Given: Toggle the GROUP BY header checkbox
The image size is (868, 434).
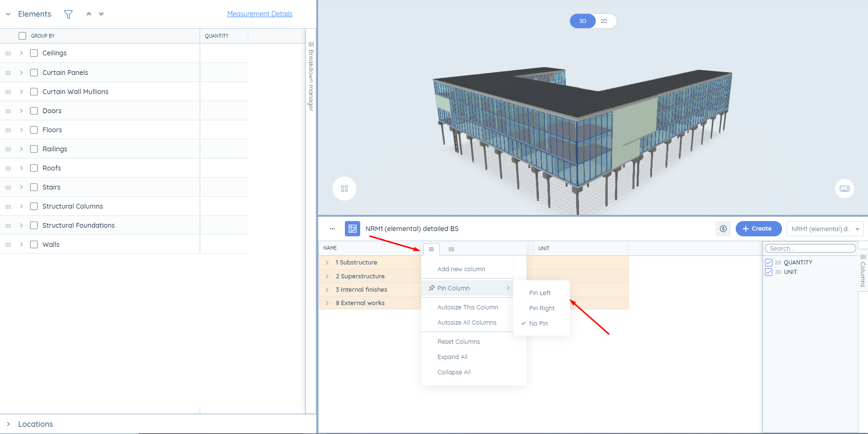Looking at the screenshot, I should [x=22, y=36].
